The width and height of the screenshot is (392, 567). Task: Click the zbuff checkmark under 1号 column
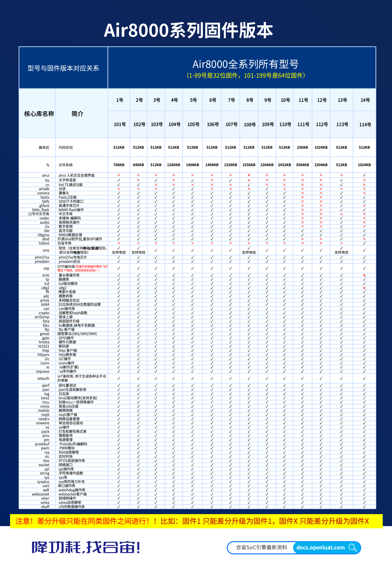(119, 506)
